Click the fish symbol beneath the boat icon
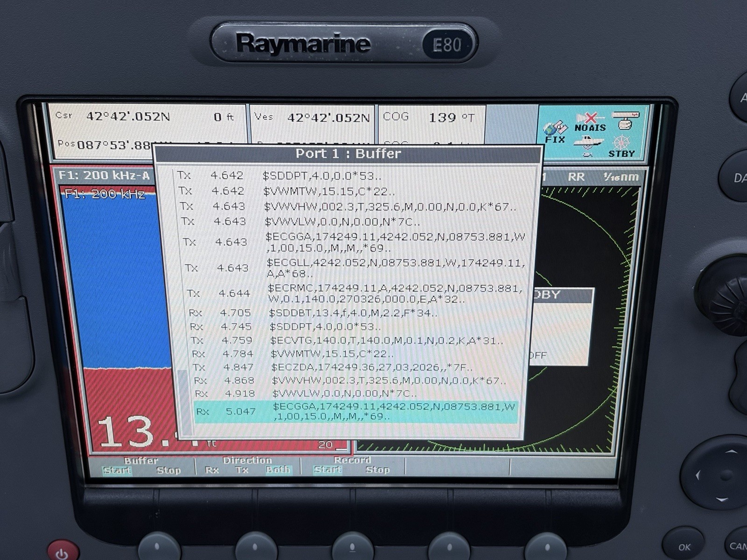 tap(587, 154)
